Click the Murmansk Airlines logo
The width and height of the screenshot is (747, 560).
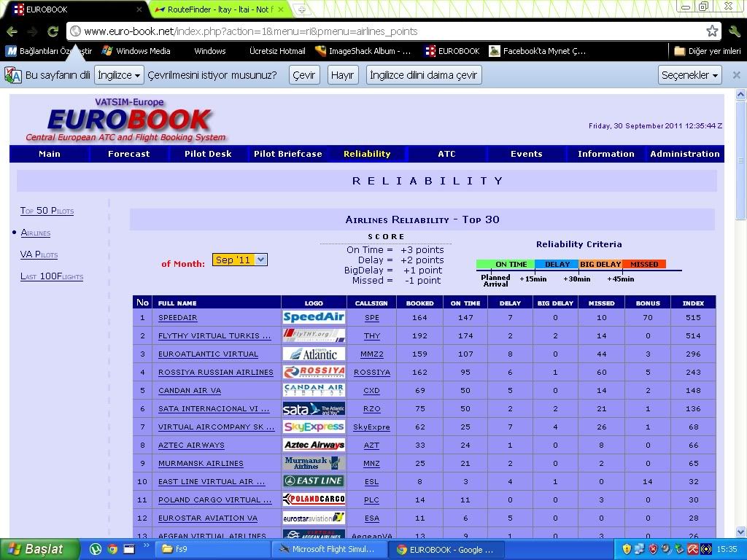pos(314,463)
